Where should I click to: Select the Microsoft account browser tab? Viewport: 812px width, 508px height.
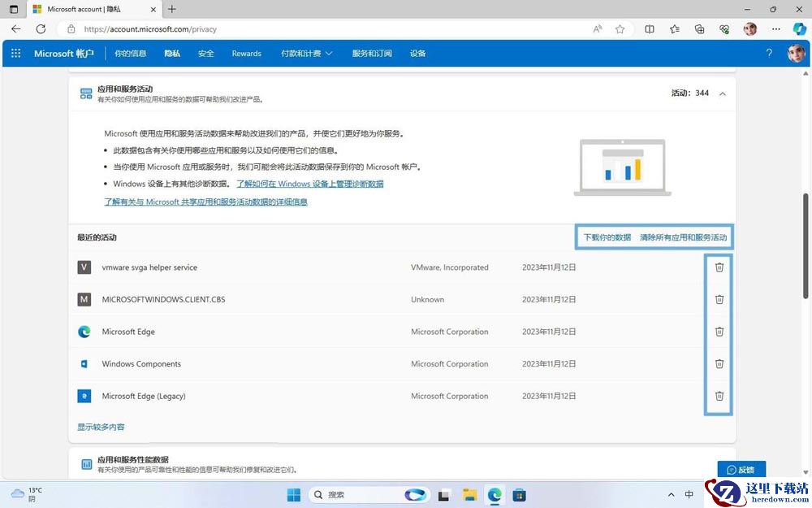(x=93, y=9)
